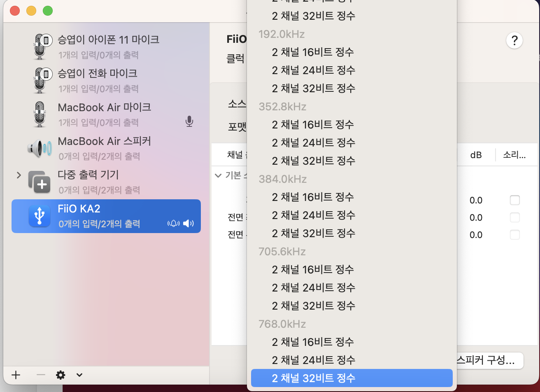Click the first 0.0 dB value
540x392 pixels.
[476, 200]
